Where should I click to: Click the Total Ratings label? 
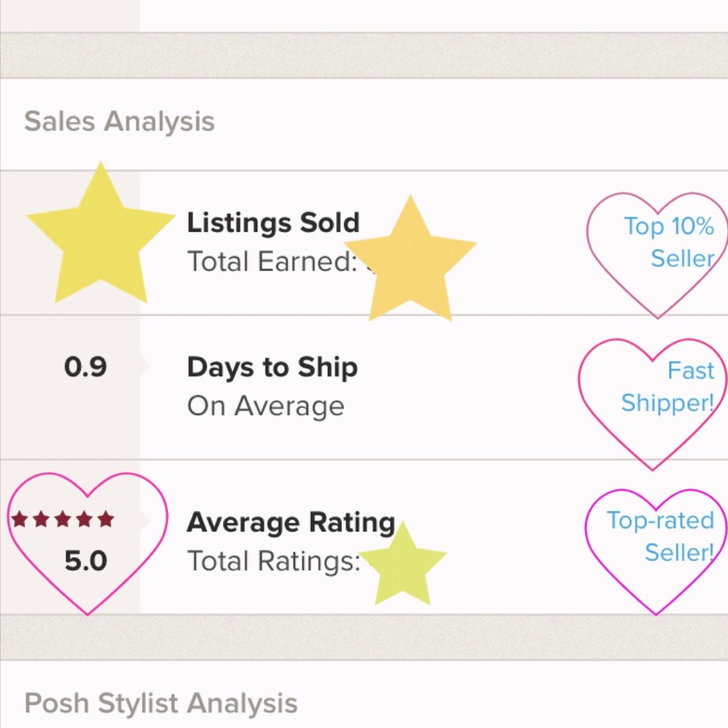pyautogui.click(x=273, y=561)
